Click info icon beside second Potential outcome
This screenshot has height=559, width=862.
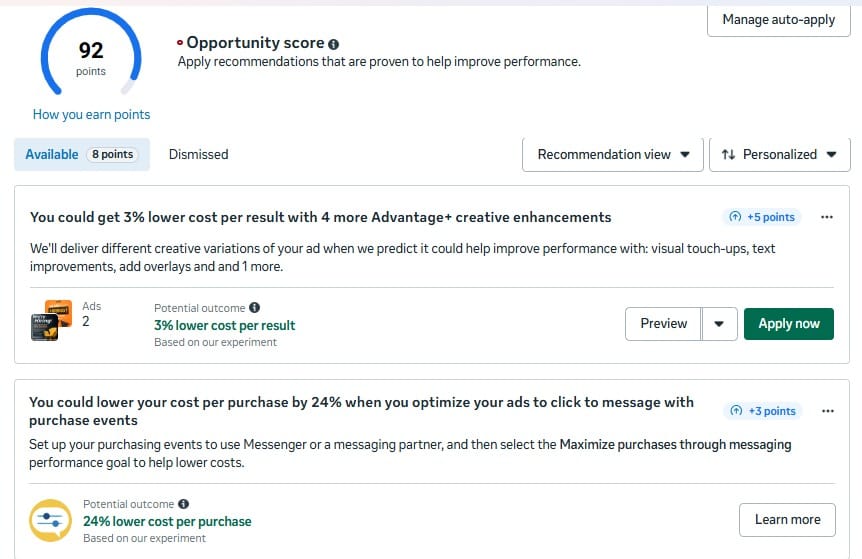point(183,505)
